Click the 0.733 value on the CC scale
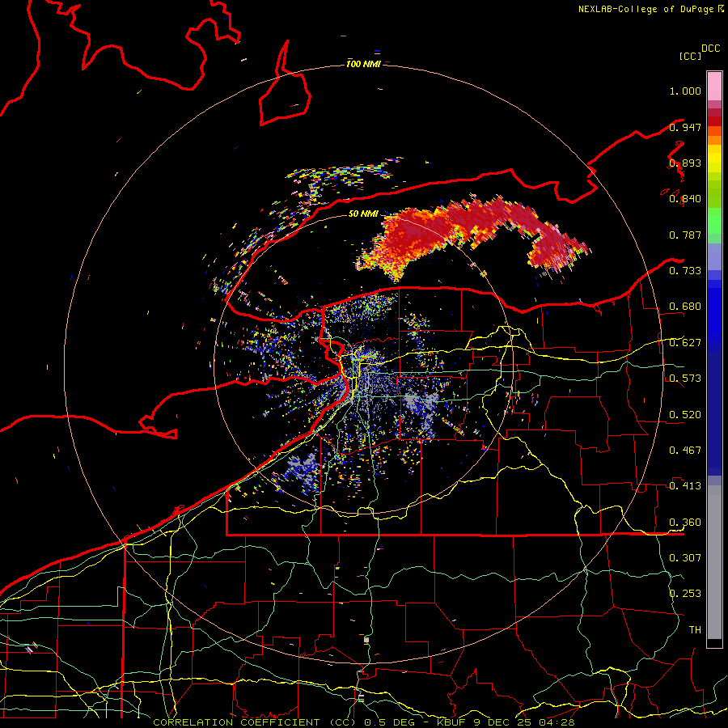728x728 pixels. [685, 271]
